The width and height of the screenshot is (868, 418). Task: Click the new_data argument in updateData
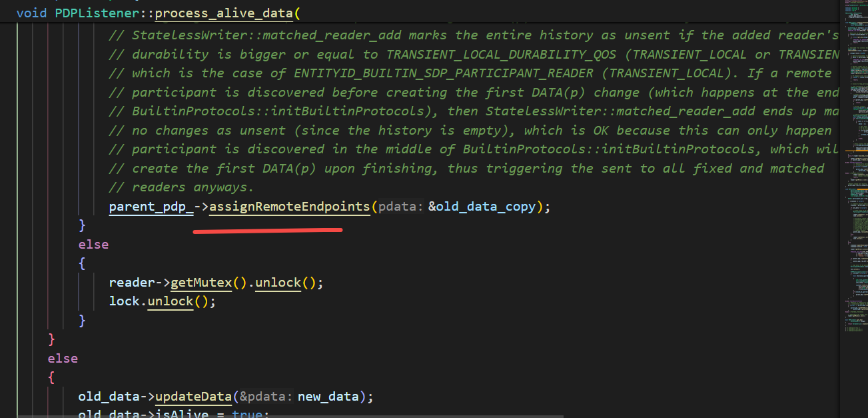tap(328, 397)
